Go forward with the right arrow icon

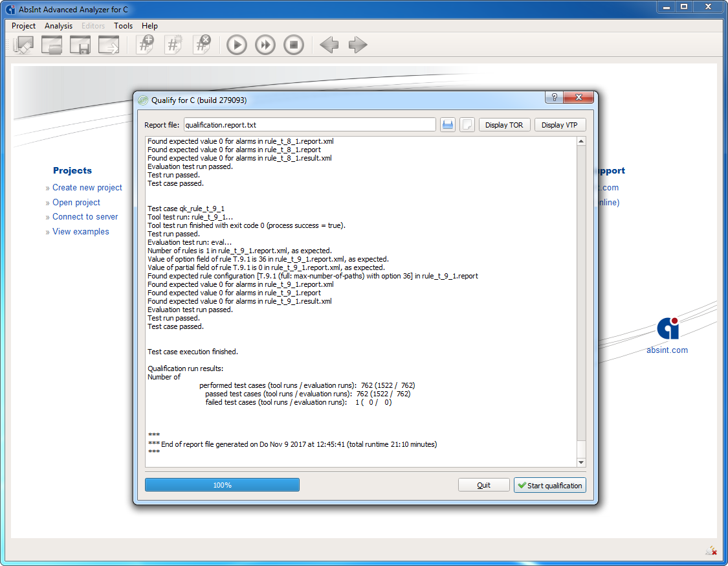pyautogui.click(x=357, y=45)
